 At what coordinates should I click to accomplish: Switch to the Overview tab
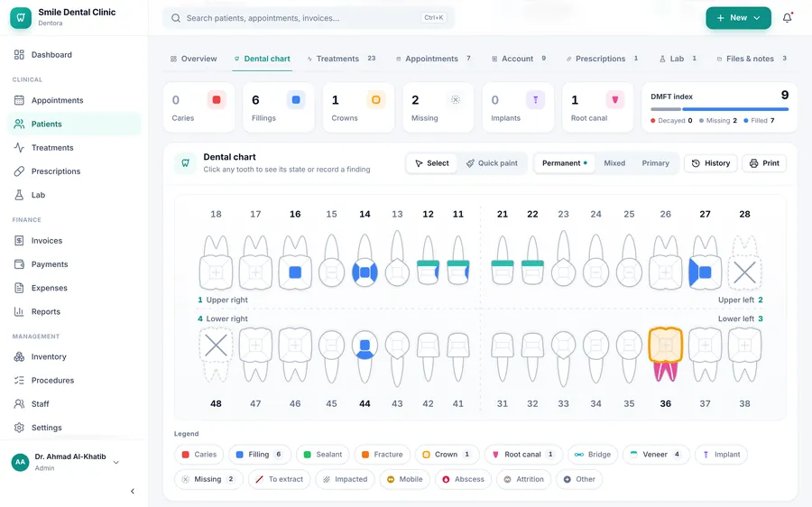(194, 59)
